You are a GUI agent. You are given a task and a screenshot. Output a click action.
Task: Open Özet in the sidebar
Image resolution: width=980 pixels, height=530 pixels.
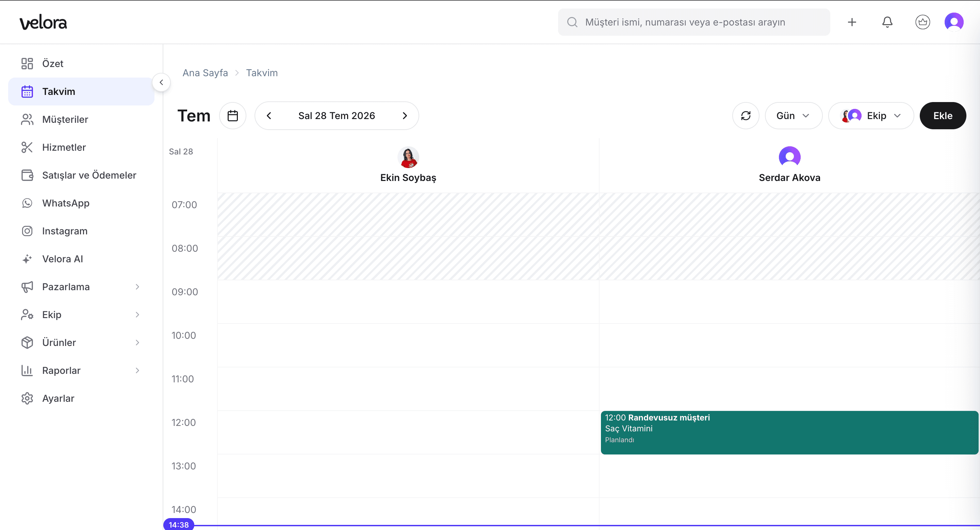81,64
